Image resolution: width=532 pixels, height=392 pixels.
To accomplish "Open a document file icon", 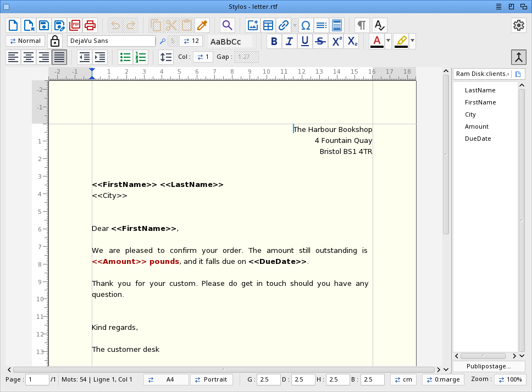I will tap(29, 25).
